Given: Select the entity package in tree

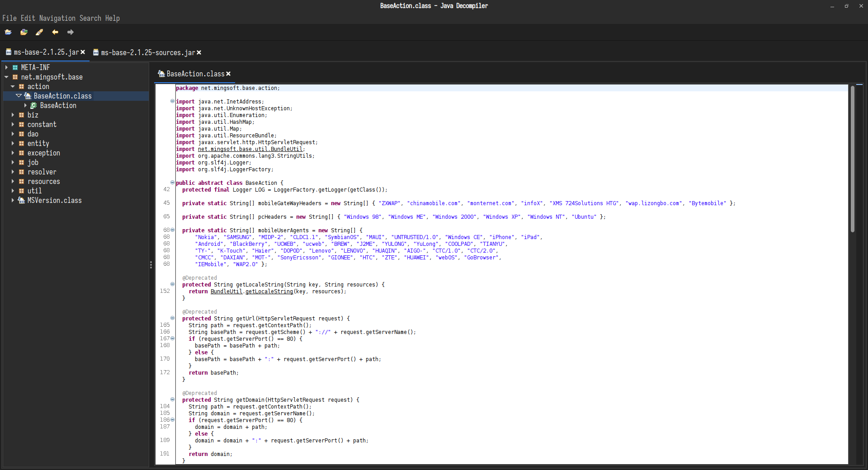Looking at the screenshot, I should coord(38,143).
